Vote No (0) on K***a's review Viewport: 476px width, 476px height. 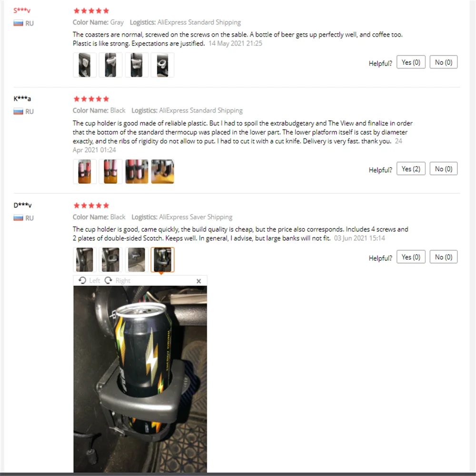point(443,169)
